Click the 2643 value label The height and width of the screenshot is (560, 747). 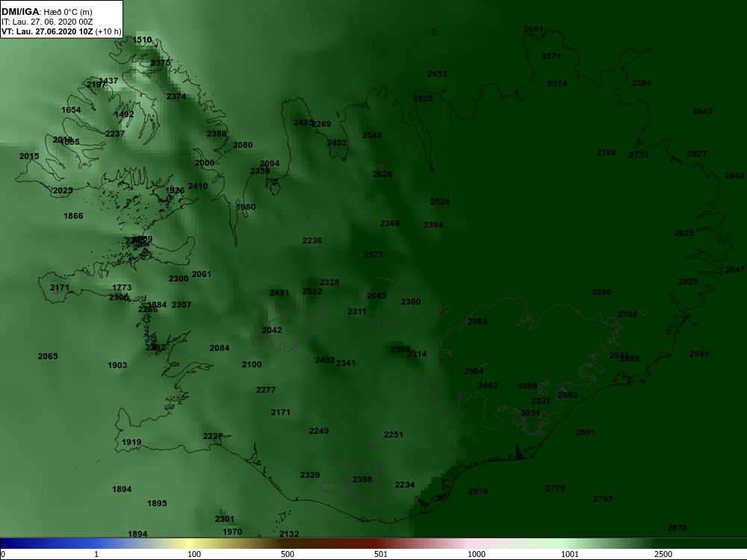pyautogui.click(x=376, y=296)
